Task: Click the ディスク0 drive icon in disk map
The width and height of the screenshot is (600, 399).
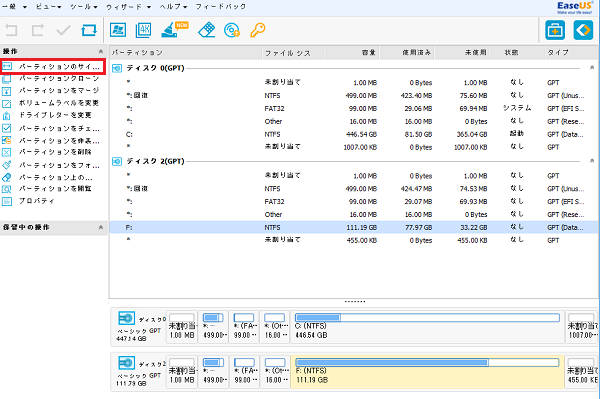Action: 126,318
